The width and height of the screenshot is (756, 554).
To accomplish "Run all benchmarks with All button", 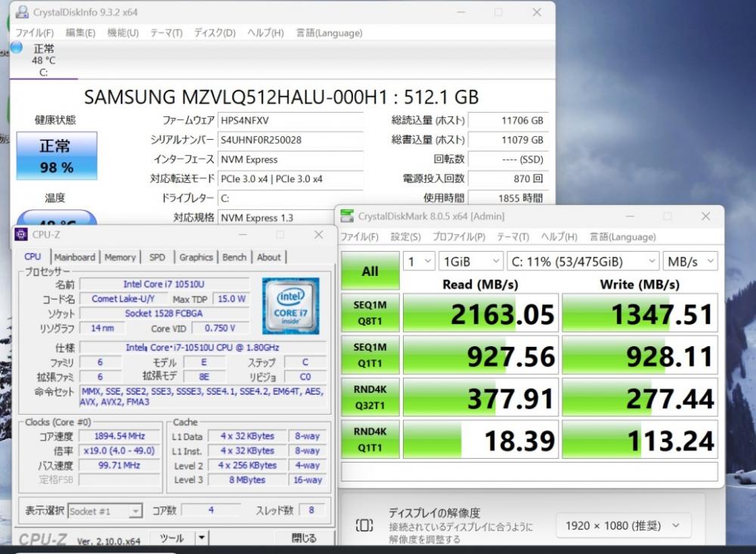I will click(370, 271).
